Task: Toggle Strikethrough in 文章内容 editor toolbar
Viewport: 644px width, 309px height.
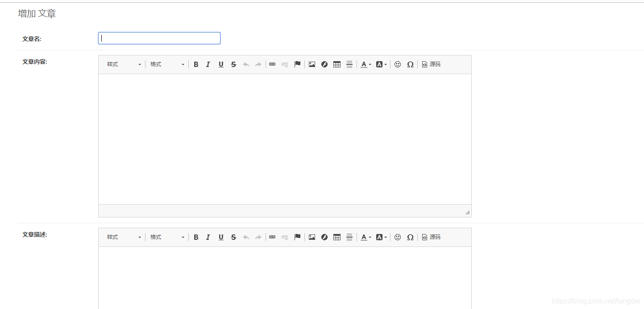Action: point(233,64)
